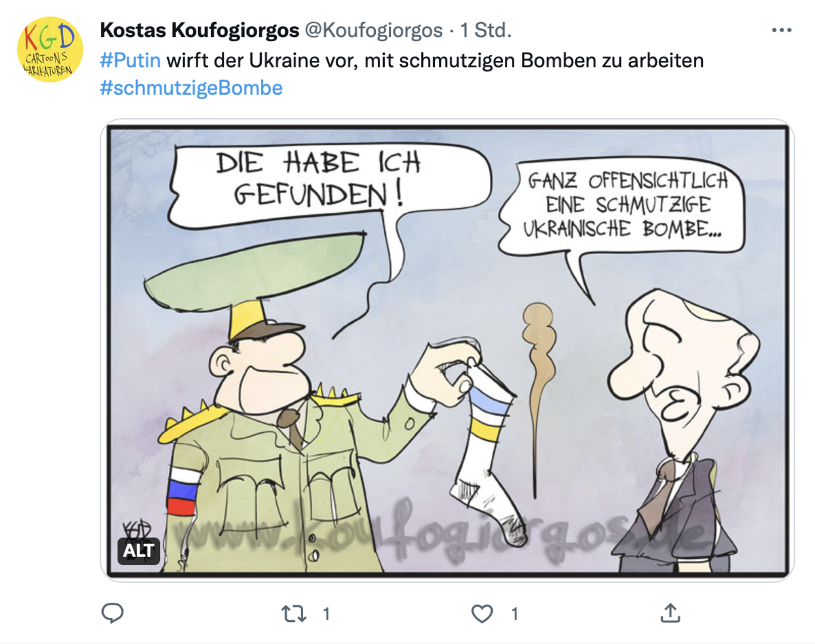Open the @Koufogiorgos handle link

point(374,30)
